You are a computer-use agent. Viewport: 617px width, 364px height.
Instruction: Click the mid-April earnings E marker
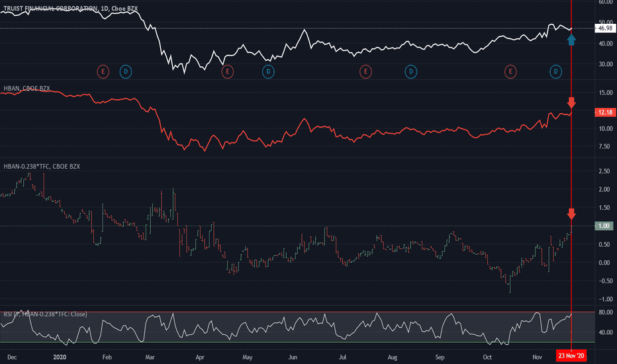point(228,71)
